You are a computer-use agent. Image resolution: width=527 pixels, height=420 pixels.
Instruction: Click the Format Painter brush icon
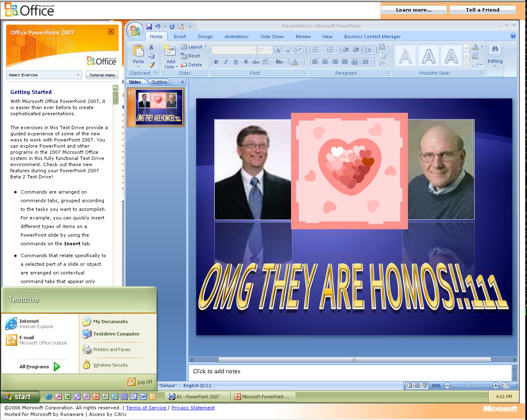(151, 65)
